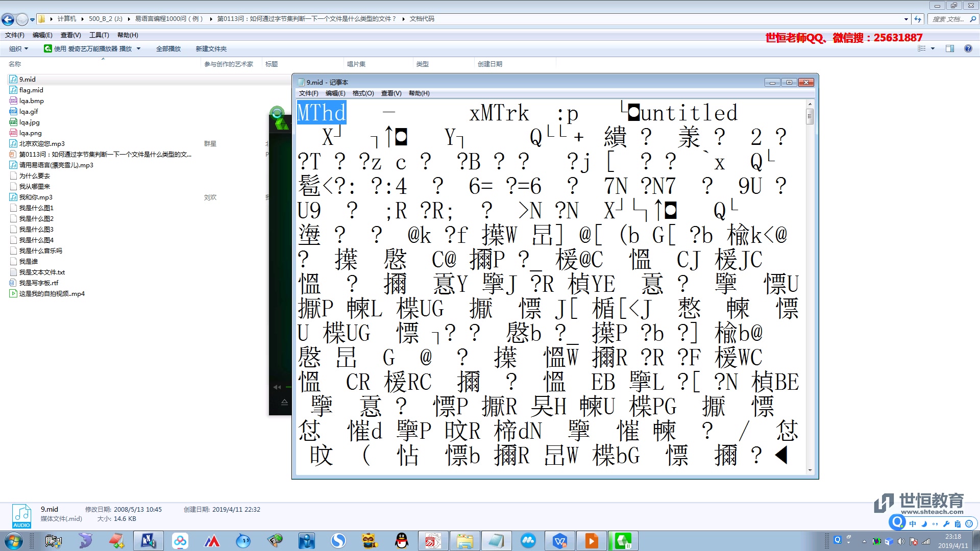Click the 新建文件夹 button

click(x=211, y=48)
